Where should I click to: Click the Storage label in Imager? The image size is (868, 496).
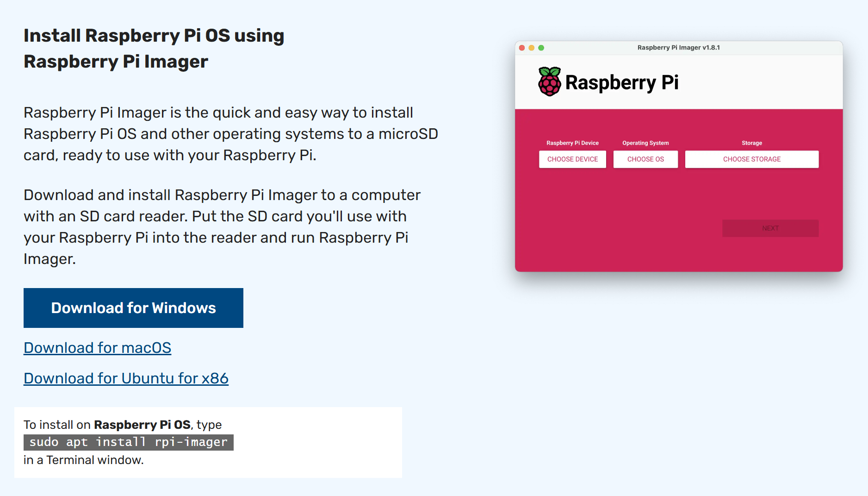tap(752, 143)
